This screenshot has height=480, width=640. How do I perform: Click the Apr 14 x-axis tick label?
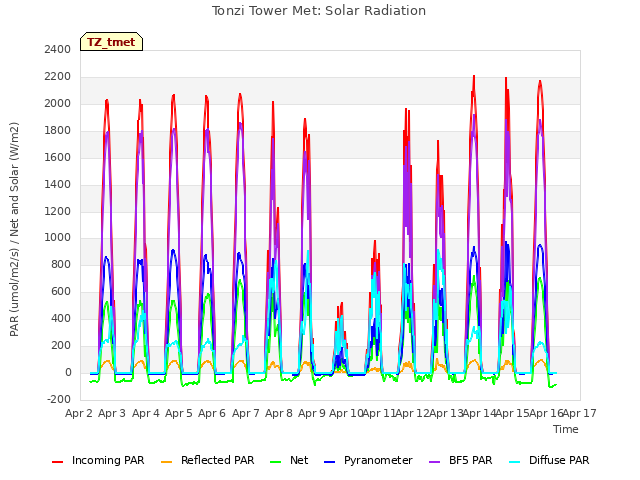pos(479,413)
